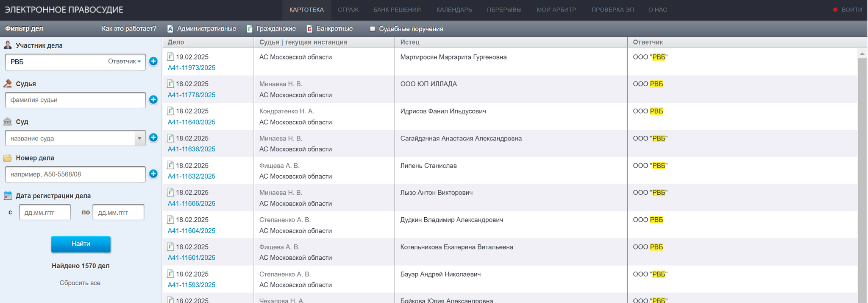Open the Проверка ЭП tab
This screenshot has height=303, width=868.
[613, 10]
